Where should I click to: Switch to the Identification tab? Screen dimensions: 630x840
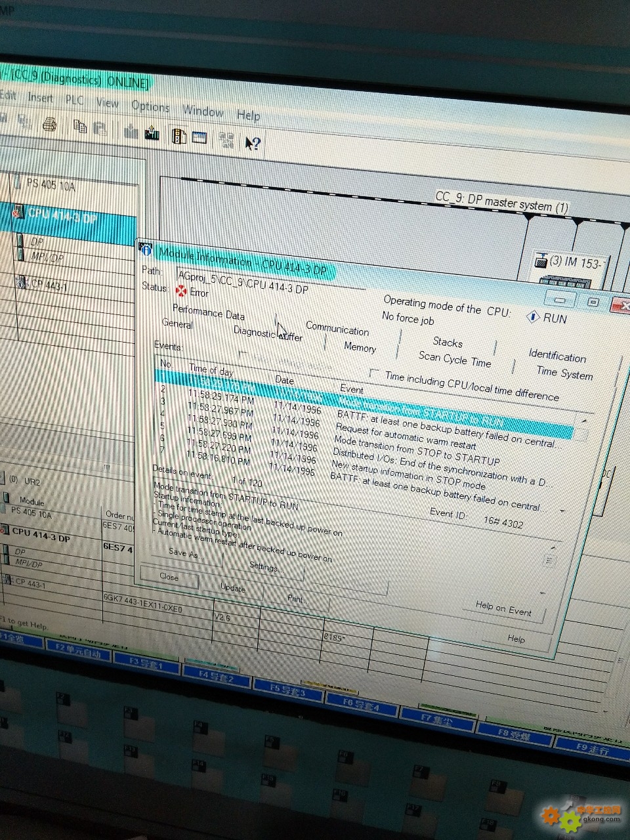pos(557,356)
